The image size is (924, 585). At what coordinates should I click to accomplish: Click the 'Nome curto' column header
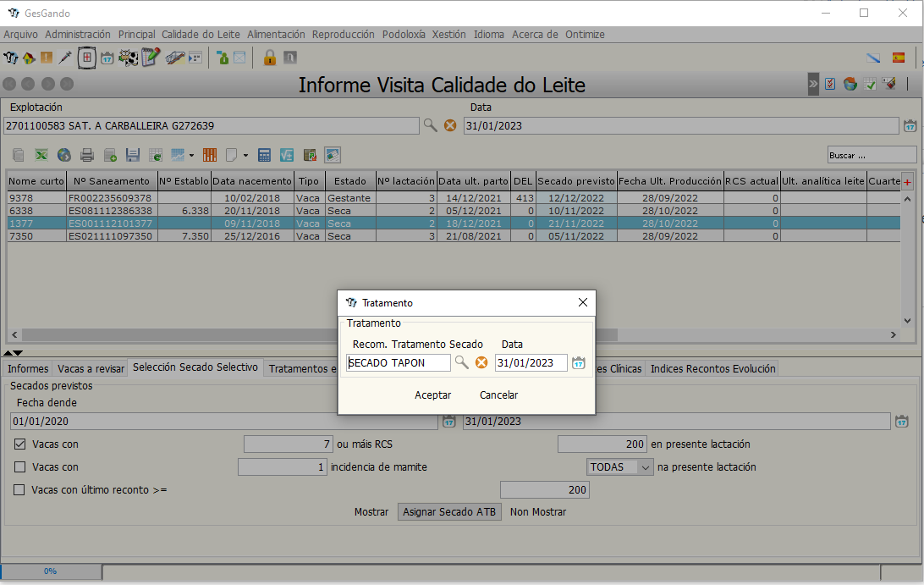click(36, 181)
